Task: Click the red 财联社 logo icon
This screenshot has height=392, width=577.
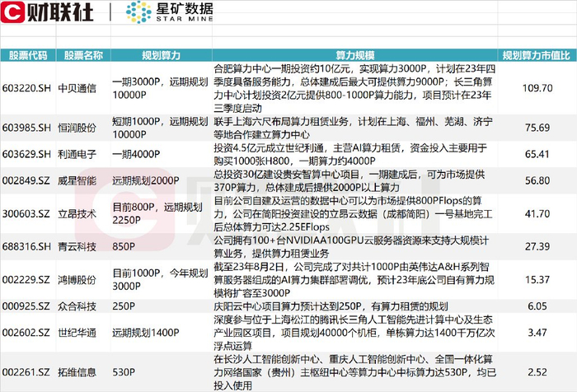Action: click(13, 12)
